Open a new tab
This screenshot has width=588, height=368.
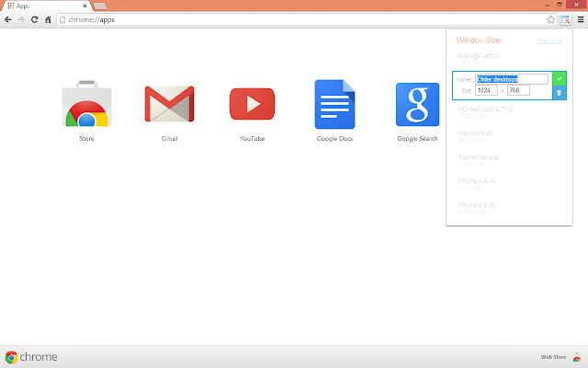click(100, 6)
